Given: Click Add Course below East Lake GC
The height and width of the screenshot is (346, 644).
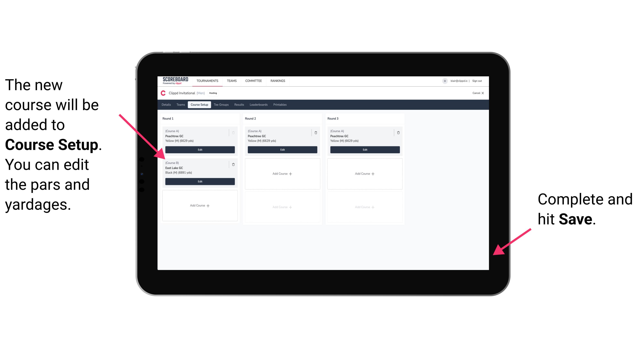Looking at the screenshot, I should coord(200,206).
